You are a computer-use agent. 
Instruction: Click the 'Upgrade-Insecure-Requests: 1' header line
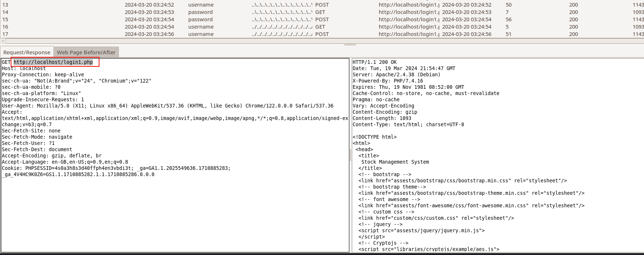(x=43, y=99)
